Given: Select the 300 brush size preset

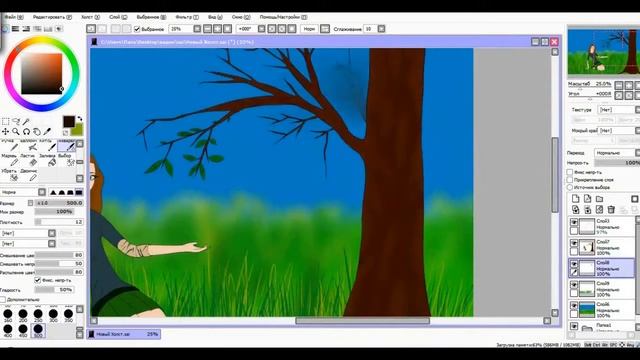Looking at the screenshot, I should pos(53,316).
